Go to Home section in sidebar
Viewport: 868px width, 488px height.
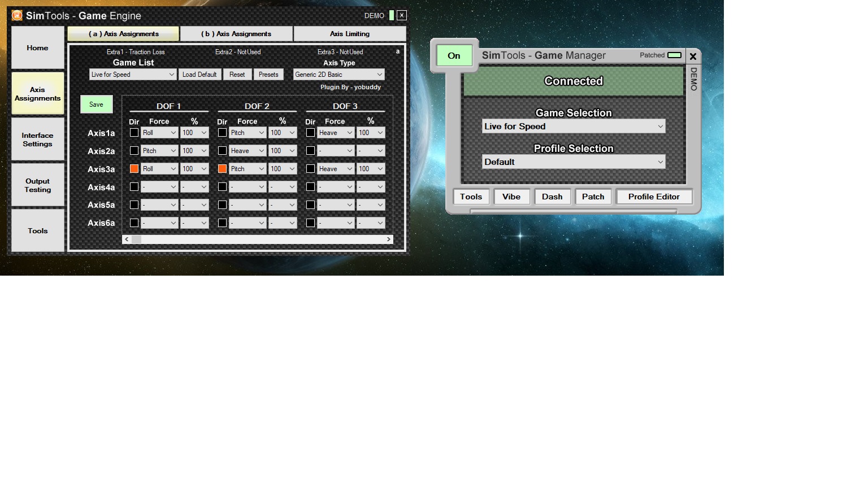[37, 48]
